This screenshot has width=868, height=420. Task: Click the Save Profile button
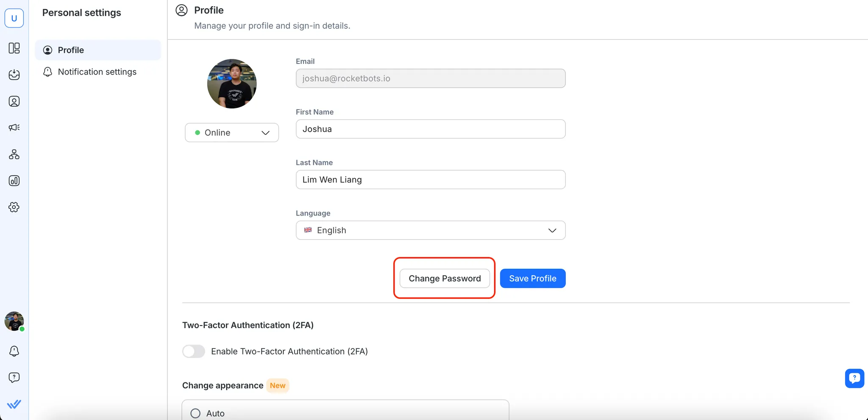pyautogui.click(x=532, y=279)
